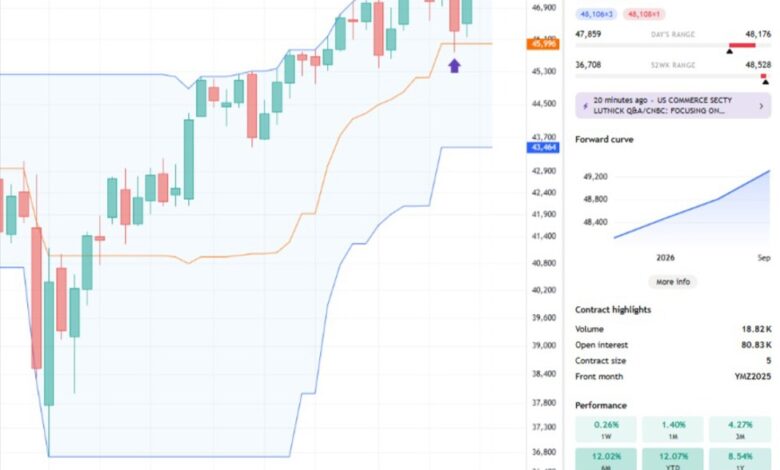This screenshot has width=780, height=470.
Task: Select the 3M performance tile
Action: (740, 431)
